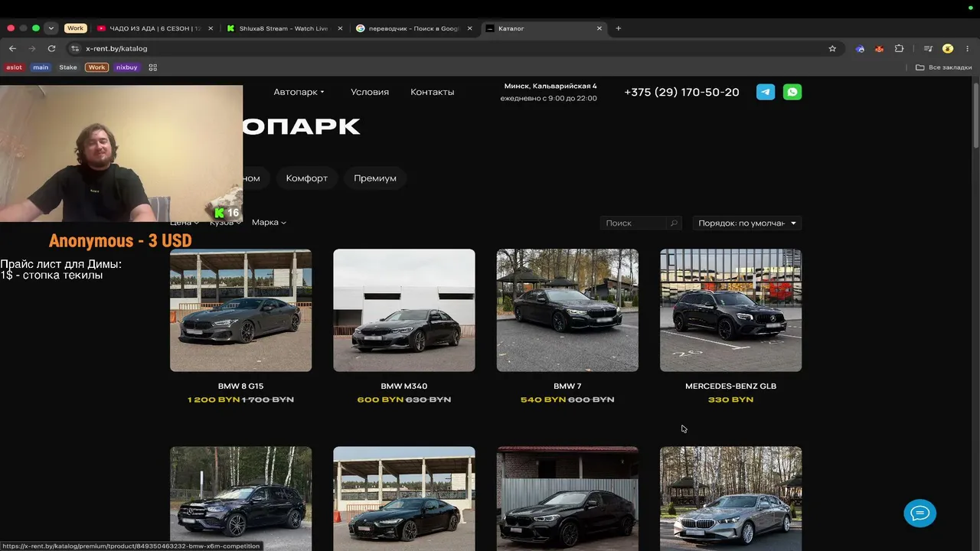Open the Условия menu item

370,92
